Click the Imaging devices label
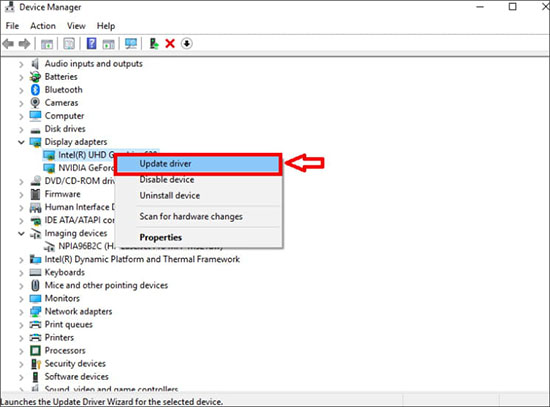 (x=76, y=233)
